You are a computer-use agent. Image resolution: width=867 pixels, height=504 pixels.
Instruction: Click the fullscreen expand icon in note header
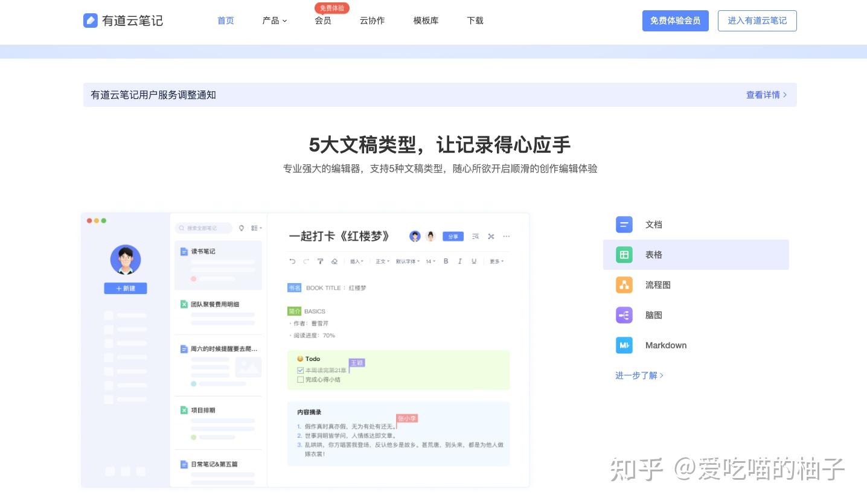491,237
